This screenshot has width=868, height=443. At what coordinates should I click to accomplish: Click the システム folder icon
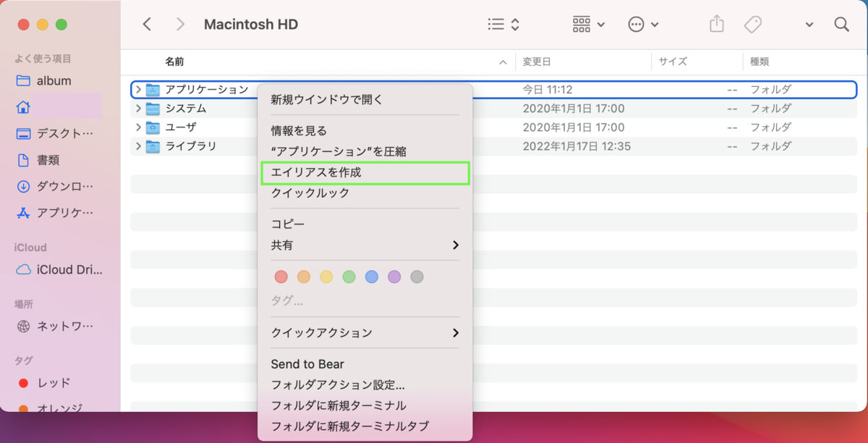point(153,109)
